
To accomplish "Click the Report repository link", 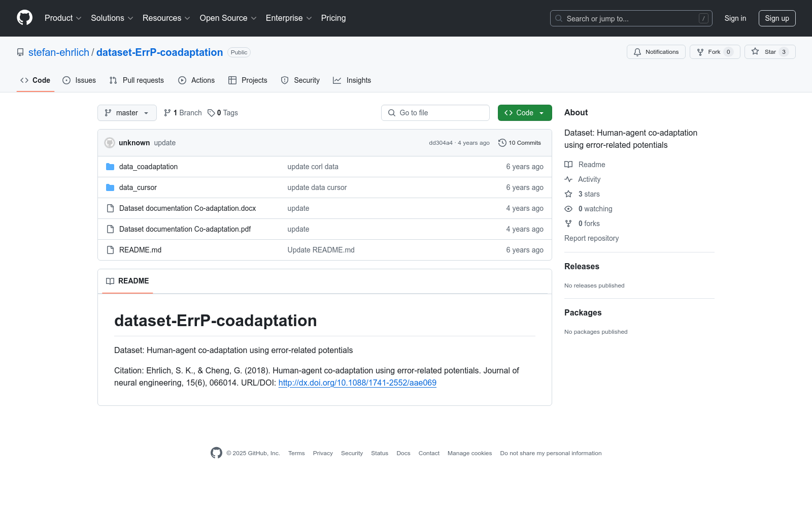I will pyautogui.click(x=591, y=238).
